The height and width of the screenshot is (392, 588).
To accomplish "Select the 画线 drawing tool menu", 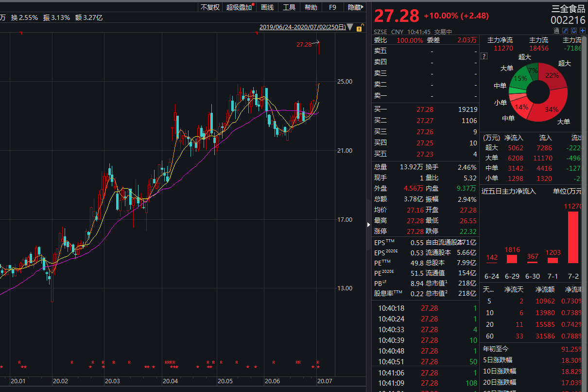I will click(267, 7).
